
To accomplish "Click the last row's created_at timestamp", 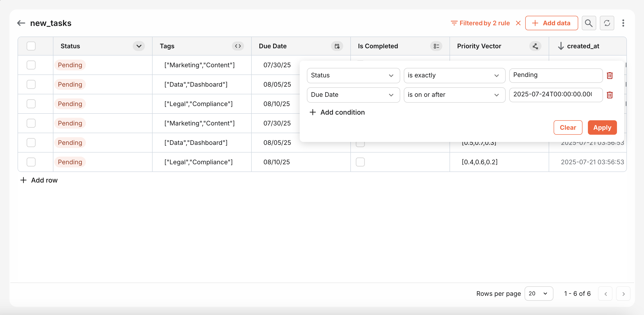I will pos(592,162).
